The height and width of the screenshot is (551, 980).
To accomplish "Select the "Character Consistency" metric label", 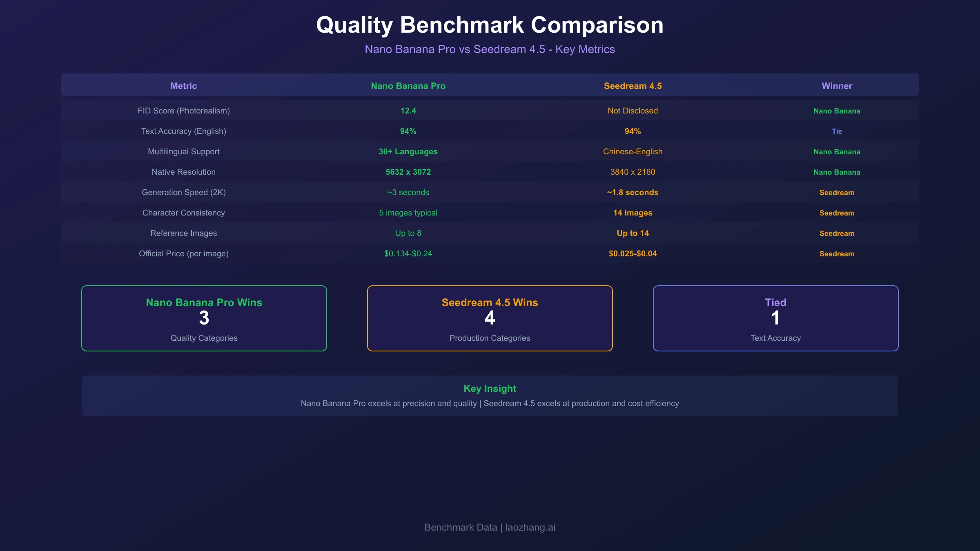I will pyautogui.click(x=184, y=213).
